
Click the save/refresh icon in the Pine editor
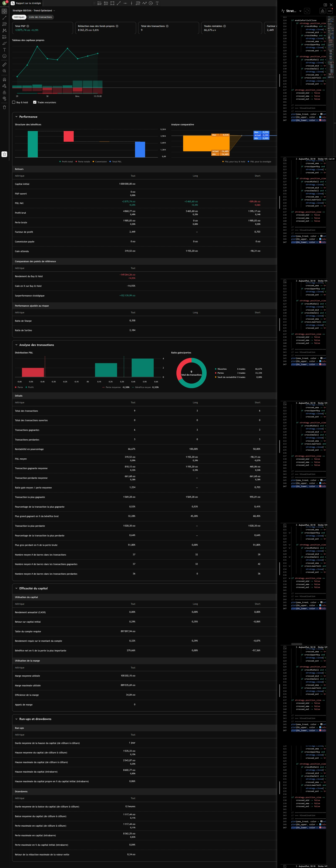307,11
